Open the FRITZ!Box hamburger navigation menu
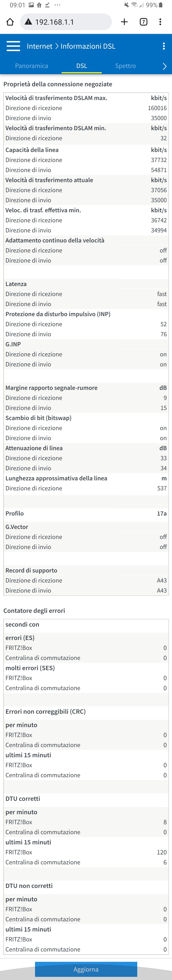Viewport: 172px width, 980px height. (13, 46)
